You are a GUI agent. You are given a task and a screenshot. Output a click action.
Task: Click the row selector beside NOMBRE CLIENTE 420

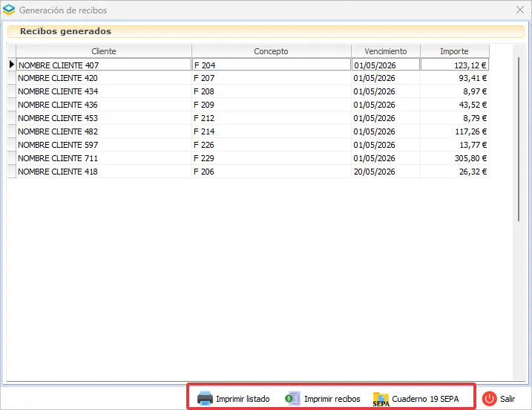pyautogui.click(x=12, y=78)
